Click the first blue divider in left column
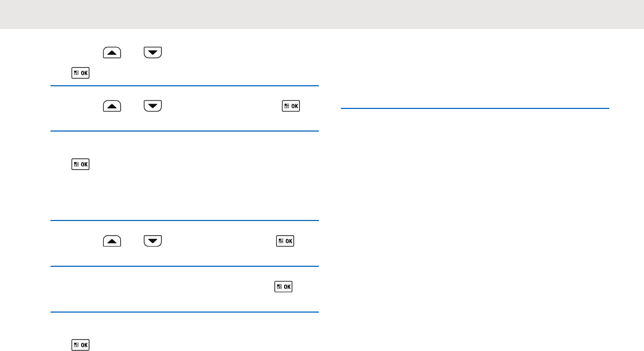 pyautogui.click(x=185, y=86)
